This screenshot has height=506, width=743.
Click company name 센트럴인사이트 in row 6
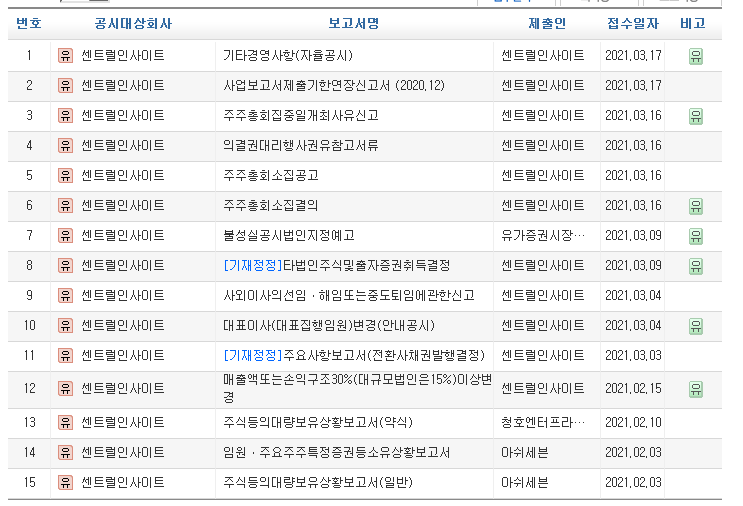[x=123, y=206]
